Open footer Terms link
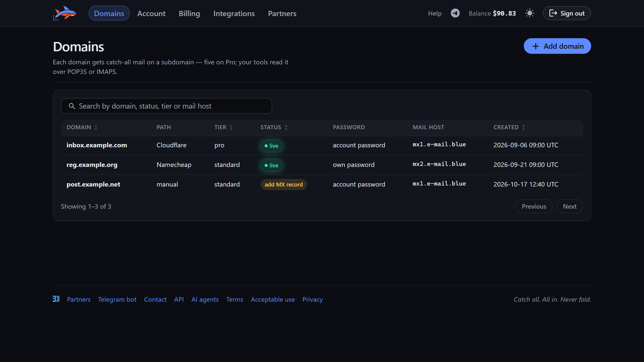The width and height of the screenshot is (644, 362). point(234,299)
